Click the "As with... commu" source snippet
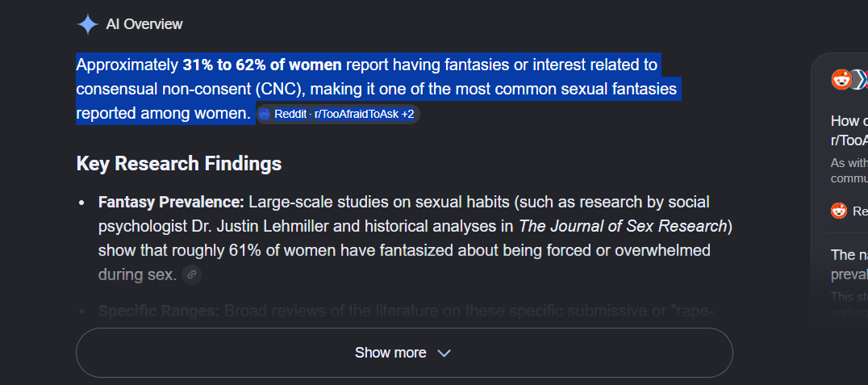Screen dimensions: 868x385 [x=849, y=171]
